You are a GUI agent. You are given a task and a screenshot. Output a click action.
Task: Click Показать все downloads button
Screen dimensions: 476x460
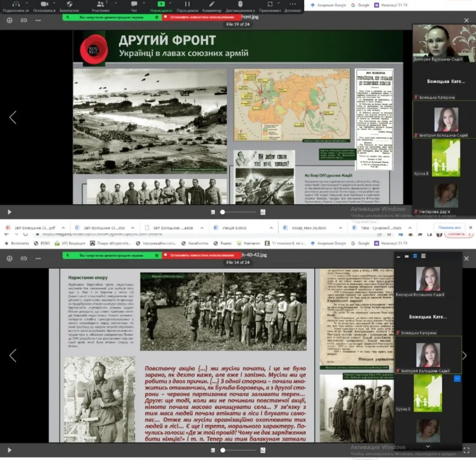[449, 228]
